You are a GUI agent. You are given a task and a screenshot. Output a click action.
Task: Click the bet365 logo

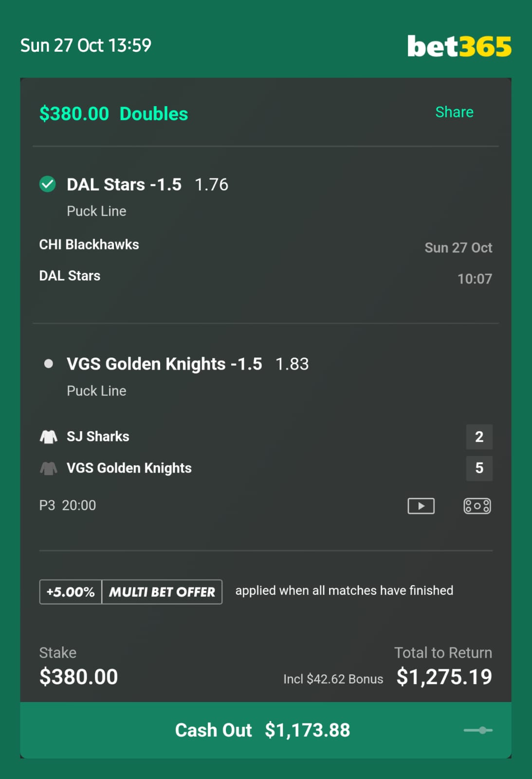pyautogui.click(x=459, y=46)
